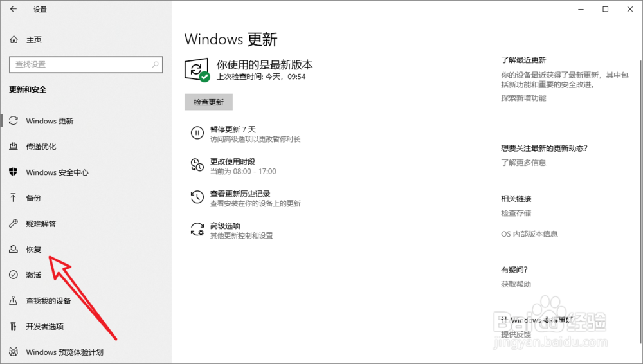Image resolution: width=643 pixels, height=364 pixels.
Task: Close the Settings window
Action: [x=630, y=9]
